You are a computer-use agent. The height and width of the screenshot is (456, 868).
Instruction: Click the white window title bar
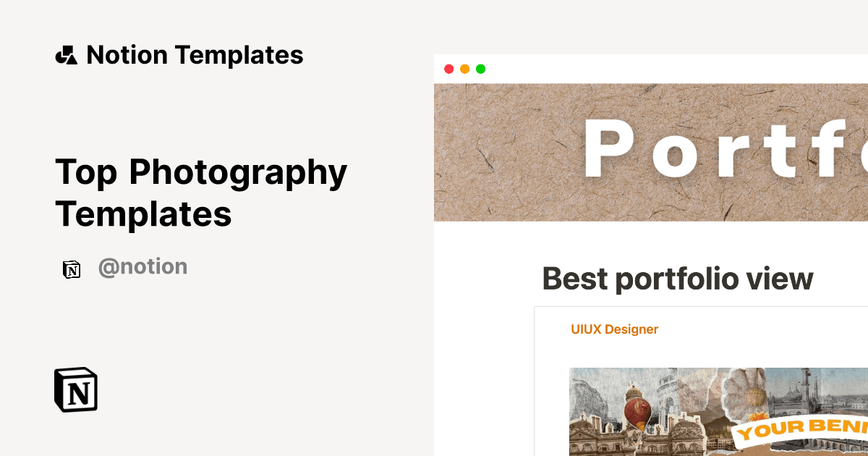click(651, 69)
